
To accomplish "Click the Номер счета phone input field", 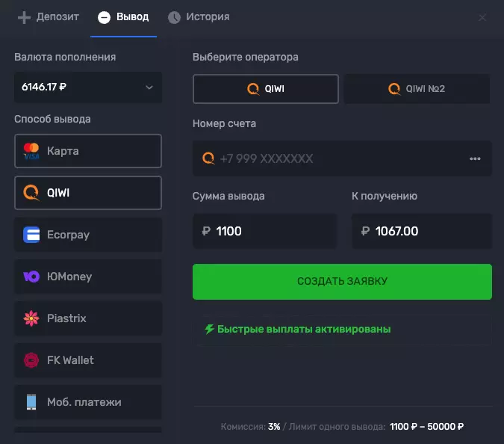I will tap(336, 158).
